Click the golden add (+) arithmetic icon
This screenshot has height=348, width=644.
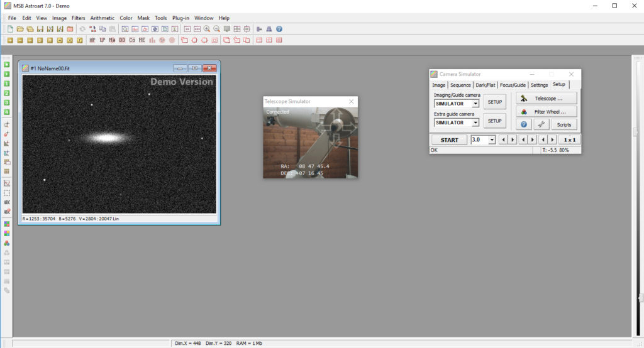10,40
